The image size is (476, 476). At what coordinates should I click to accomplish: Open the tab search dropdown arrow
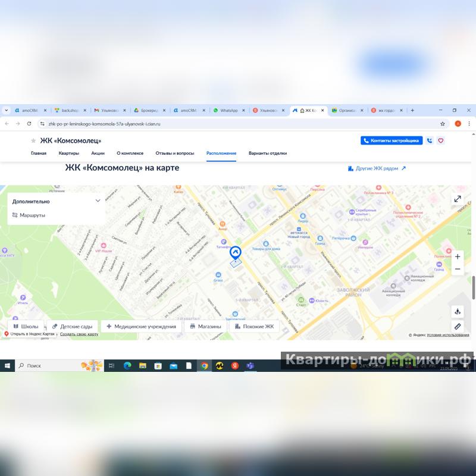pos(6,110)
